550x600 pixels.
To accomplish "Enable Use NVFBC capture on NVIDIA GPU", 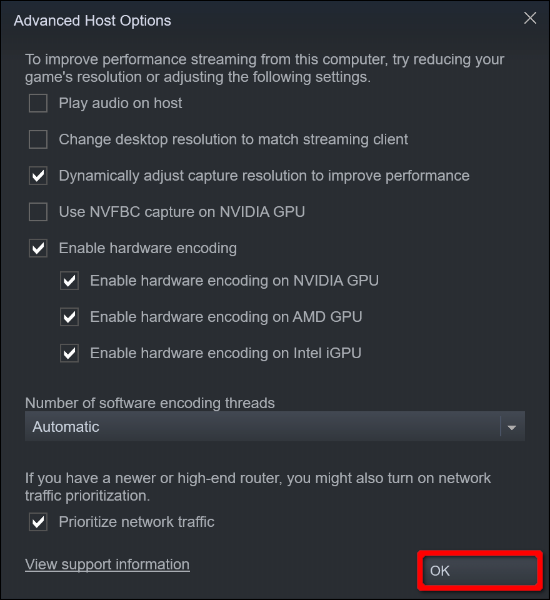I will [38, 212].
